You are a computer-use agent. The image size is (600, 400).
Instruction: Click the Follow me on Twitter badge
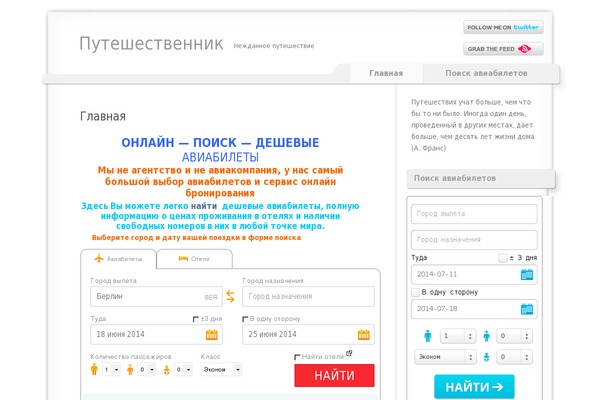tap(503, 28)
